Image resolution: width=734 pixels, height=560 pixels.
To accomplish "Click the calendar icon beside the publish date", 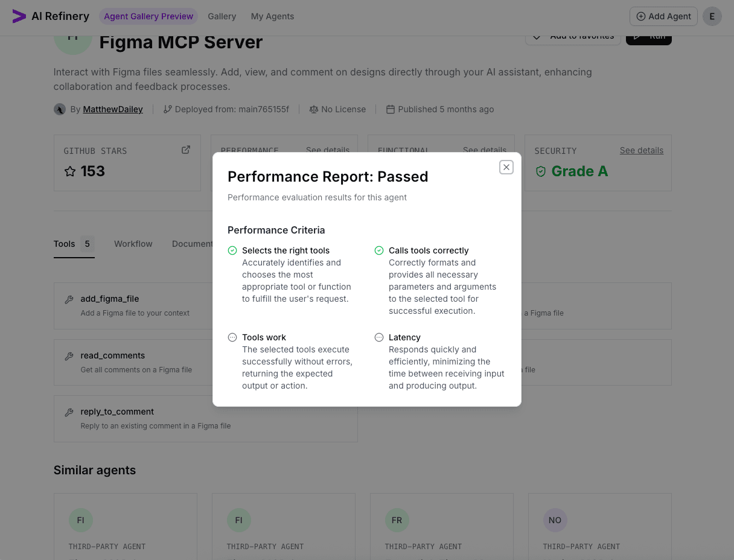I will coord(390,109).
